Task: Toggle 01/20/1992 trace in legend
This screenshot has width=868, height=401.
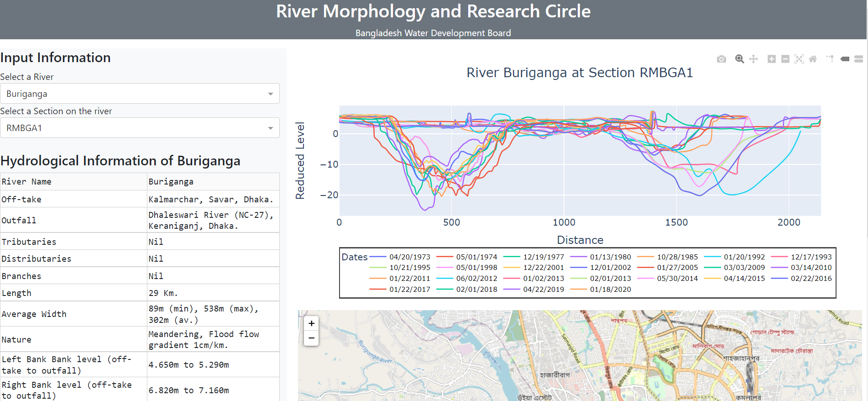Action: (x=735, y=257)
